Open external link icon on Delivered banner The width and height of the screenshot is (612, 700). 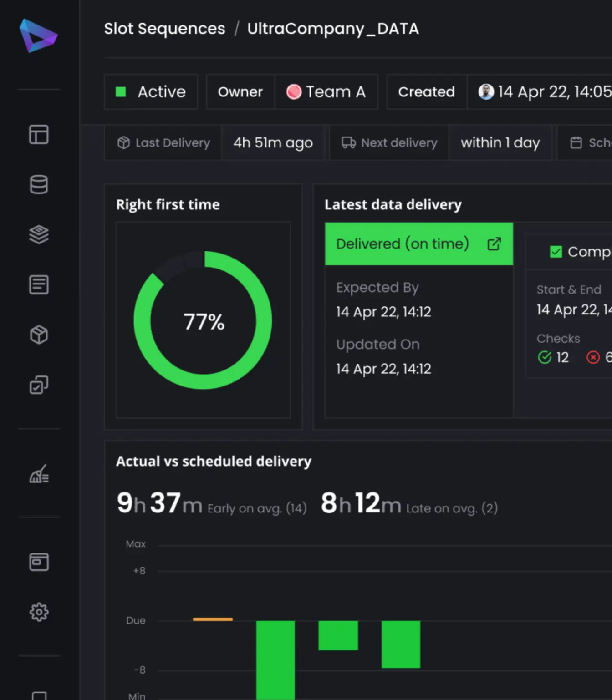[x=494, y=244]
